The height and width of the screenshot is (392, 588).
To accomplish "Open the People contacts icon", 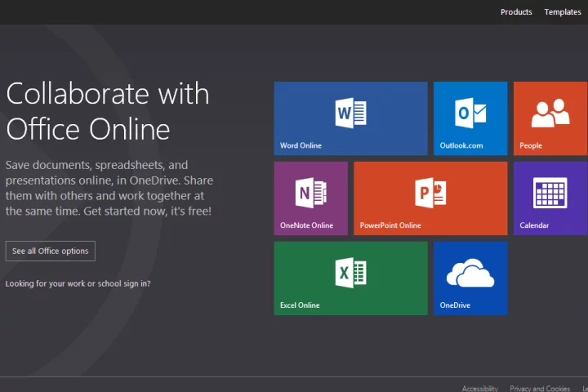I will pyautogui.click(x=550, y=113).
